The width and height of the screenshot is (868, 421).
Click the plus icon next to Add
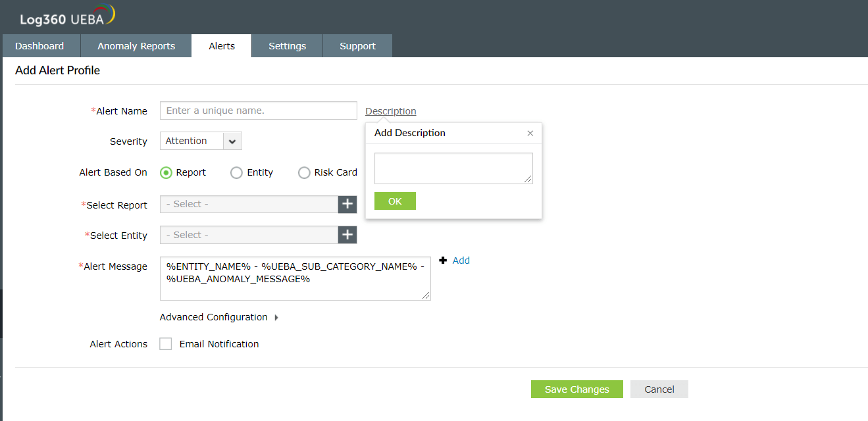click(443, 260)
